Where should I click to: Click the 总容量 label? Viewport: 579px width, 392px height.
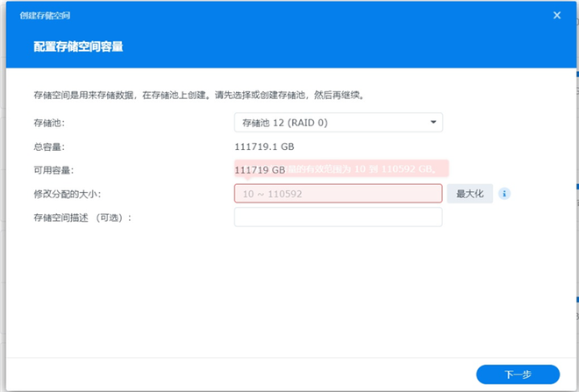[x=49, y=146]
